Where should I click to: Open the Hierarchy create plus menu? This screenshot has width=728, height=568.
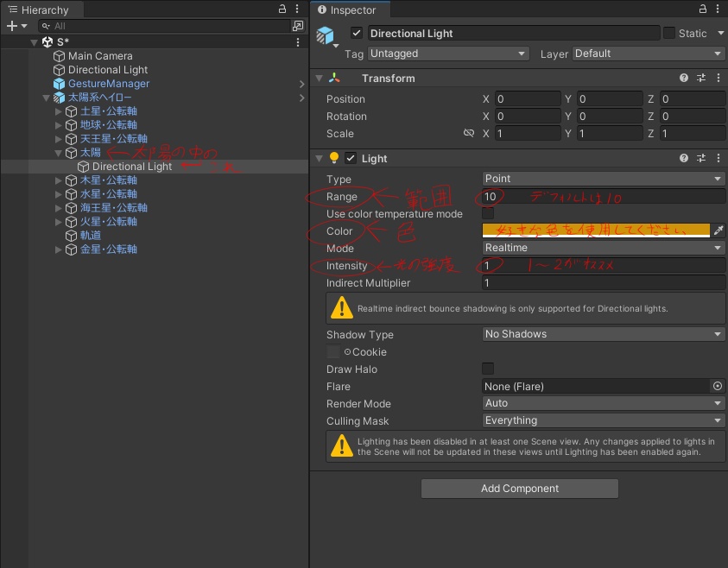pyautogui.click(x=16, y=26)
